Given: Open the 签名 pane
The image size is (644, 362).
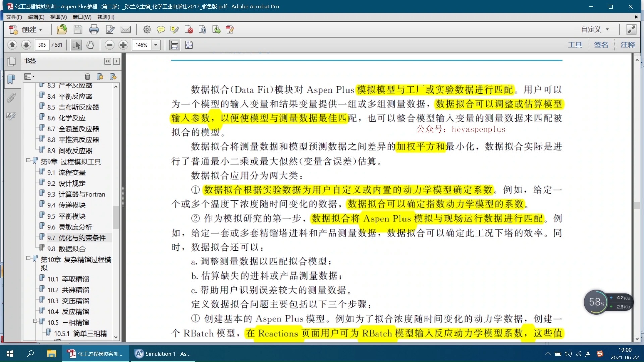Looking at the screenshot, I should [601, 45].
